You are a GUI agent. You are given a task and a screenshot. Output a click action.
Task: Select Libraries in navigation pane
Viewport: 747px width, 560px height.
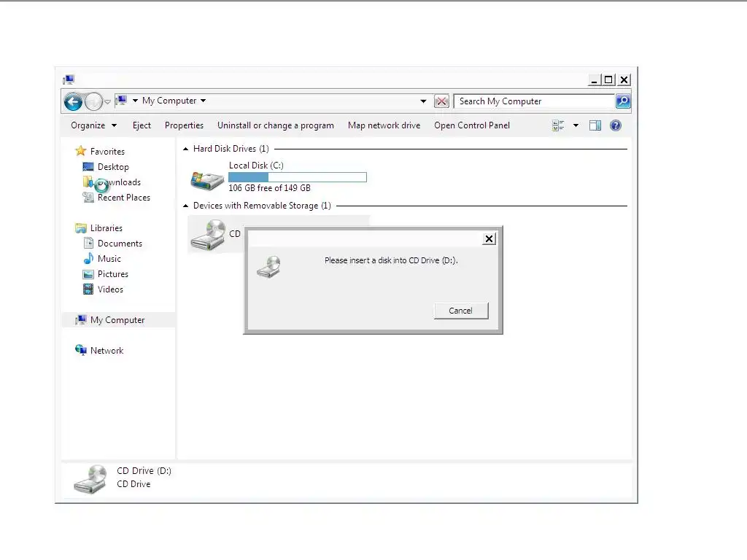click(107, 228)
